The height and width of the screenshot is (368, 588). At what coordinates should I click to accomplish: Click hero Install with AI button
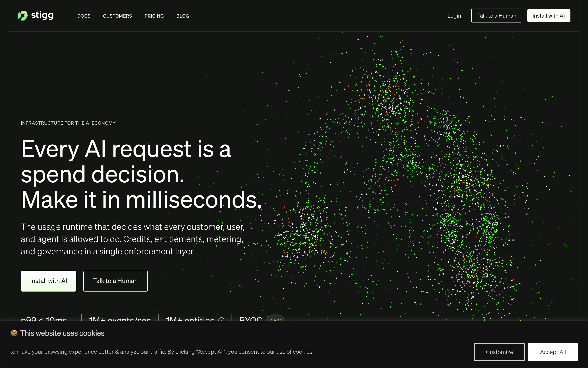(49, 281)
